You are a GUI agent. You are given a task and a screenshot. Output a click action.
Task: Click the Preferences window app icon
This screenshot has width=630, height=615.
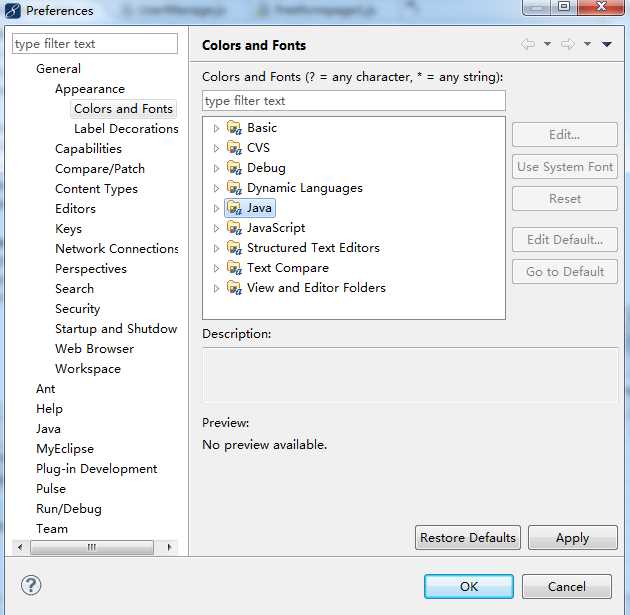pyautogui.click(x=12, y=10)
